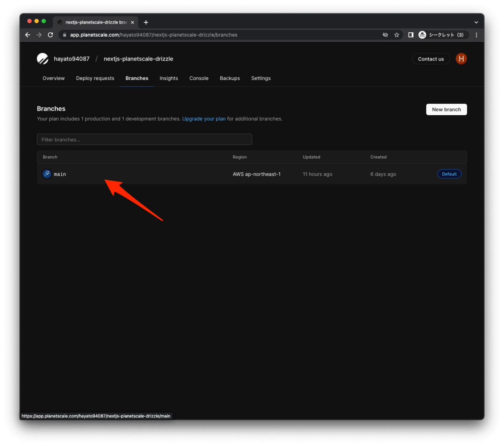Click the browser address bar URL
This screenshot has width=504, height=446.
click(x=154, y=35)
